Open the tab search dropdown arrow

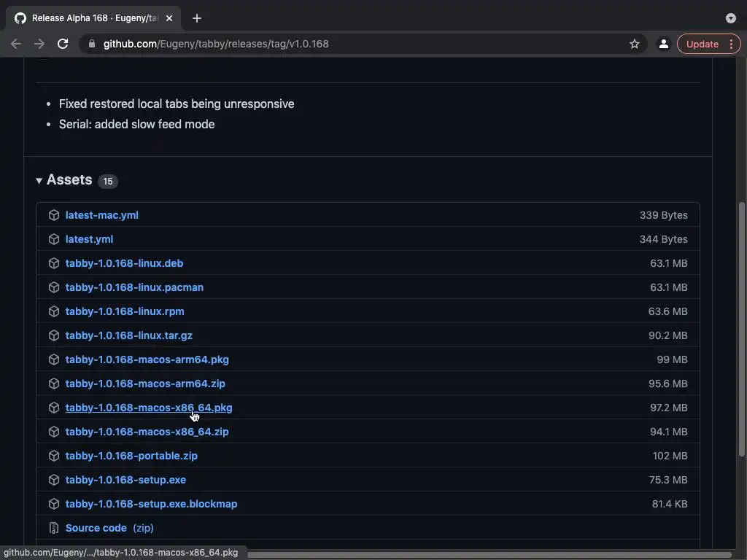coord(731,18)
